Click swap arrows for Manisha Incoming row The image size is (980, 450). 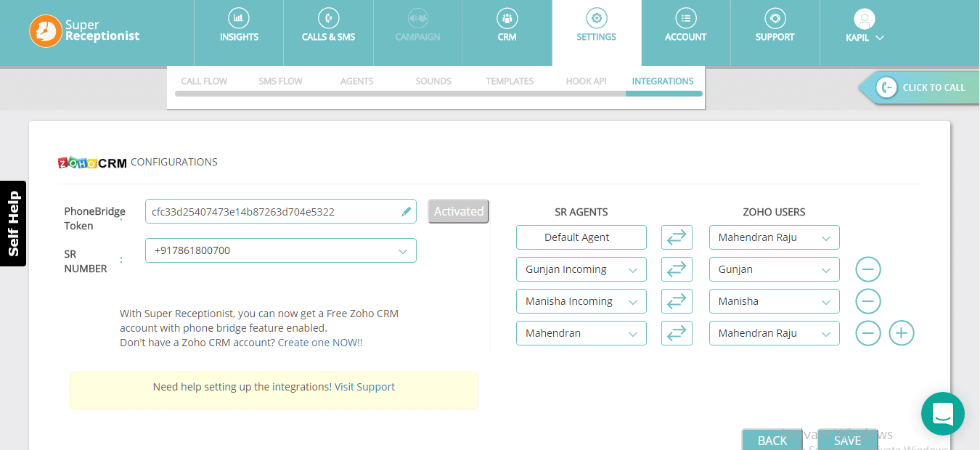[x=677, y=301]
